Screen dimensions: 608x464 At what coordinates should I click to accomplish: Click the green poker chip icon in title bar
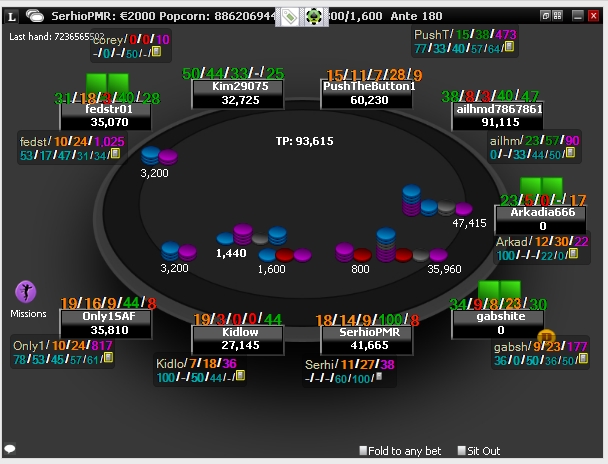pyautogui.click(x=314, y=17)
